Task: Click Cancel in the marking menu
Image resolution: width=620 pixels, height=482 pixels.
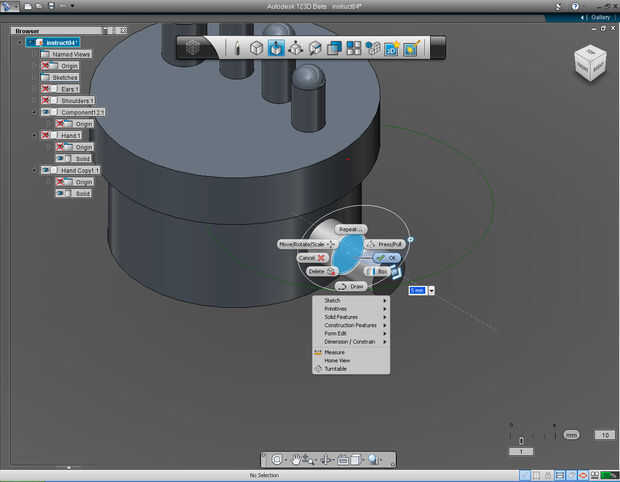Action: tap(313, 258)
